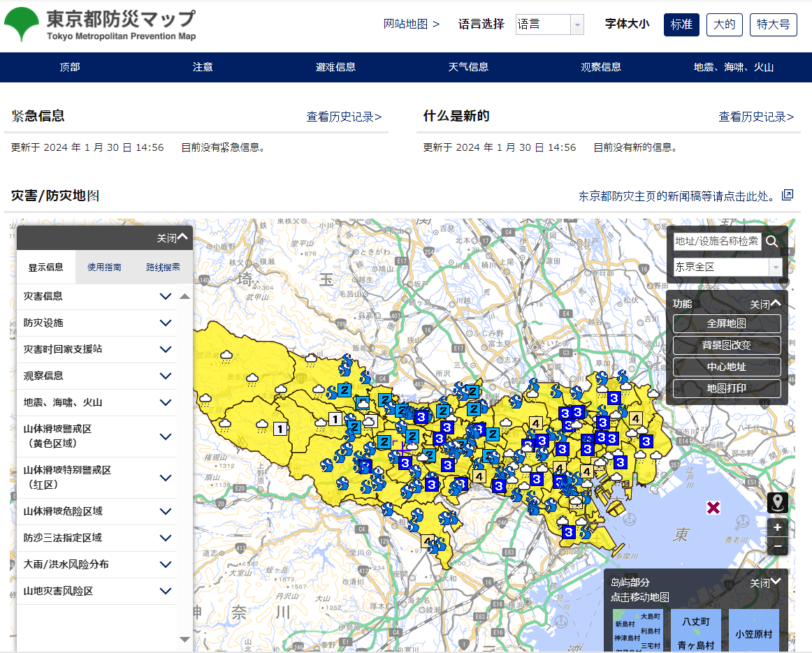Screen dimensions: 812x653
Task: Open the 语言 language dropdown
Action: [x=549, y=24]
